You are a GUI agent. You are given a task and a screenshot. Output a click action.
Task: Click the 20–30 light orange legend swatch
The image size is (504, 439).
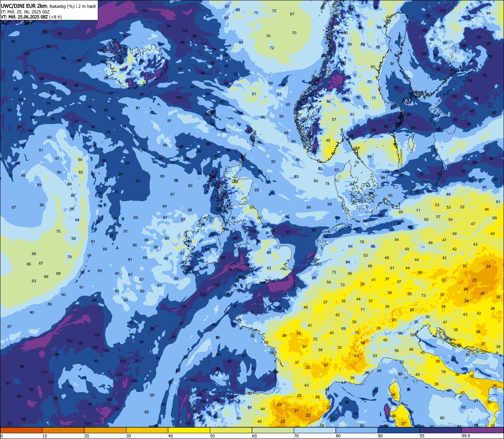point(105,430)
